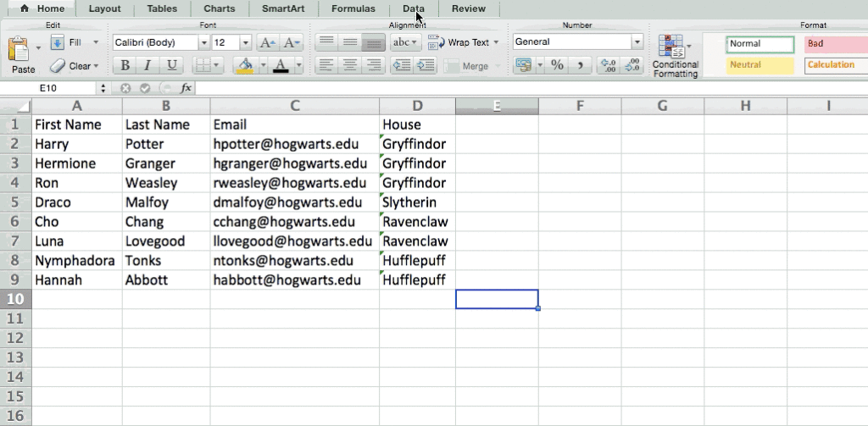The height and width of the screenshot is (426, 868).
Task: Expand the General number format dropdown
Action: pos(637,42)
